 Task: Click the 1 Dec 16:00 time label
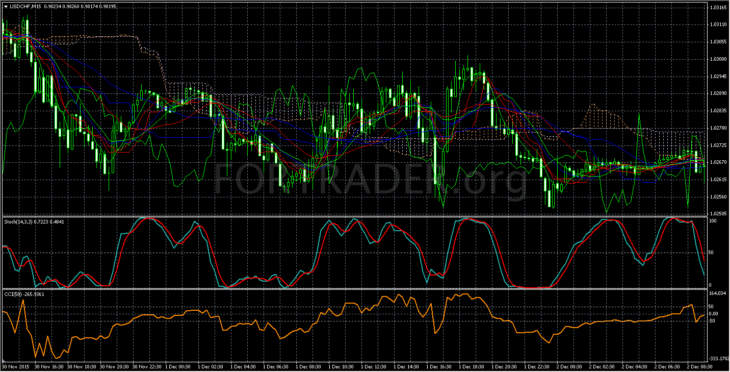click(x=440, y=367)
